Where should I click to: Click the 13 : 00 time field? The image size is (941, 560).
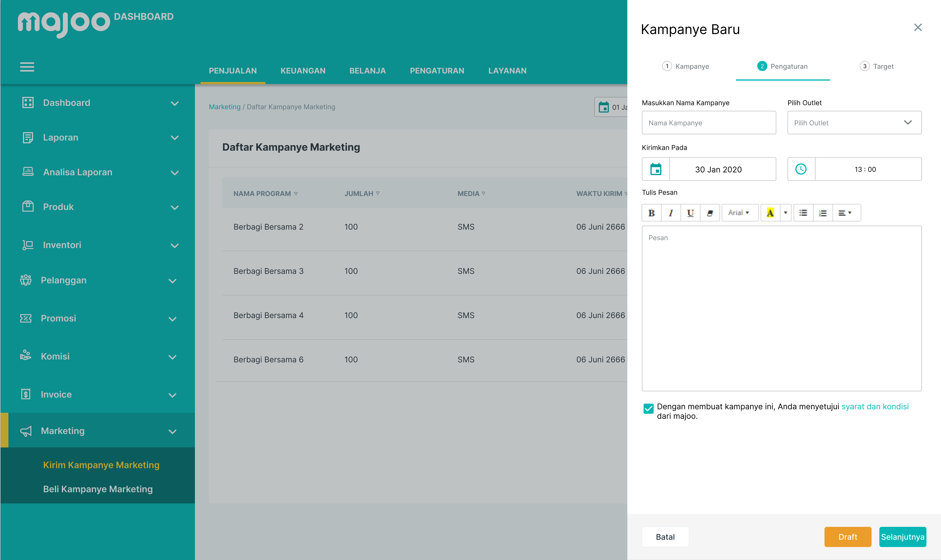coord(868,169)
